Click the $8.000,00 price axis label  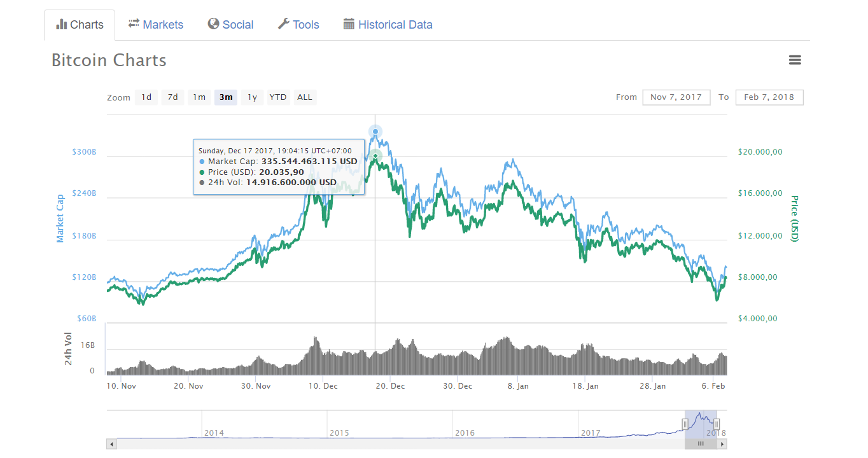point(758,277)
